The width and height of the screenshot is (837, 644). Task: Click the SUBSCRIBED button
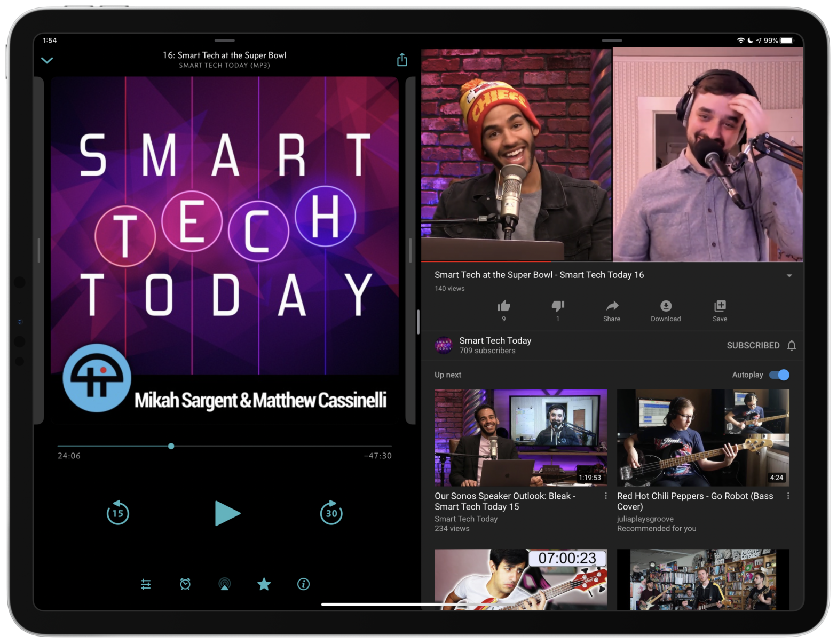point(753,346)
